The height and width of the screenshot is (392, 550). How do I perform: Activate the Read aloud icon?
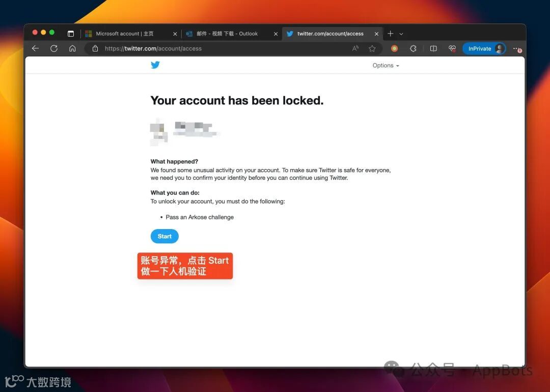click(x=355, y=48)
